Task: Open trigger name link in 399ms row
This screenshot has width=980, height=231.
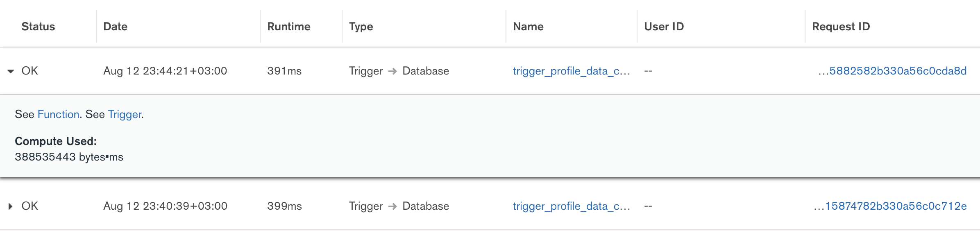Action: coord(571,206)
